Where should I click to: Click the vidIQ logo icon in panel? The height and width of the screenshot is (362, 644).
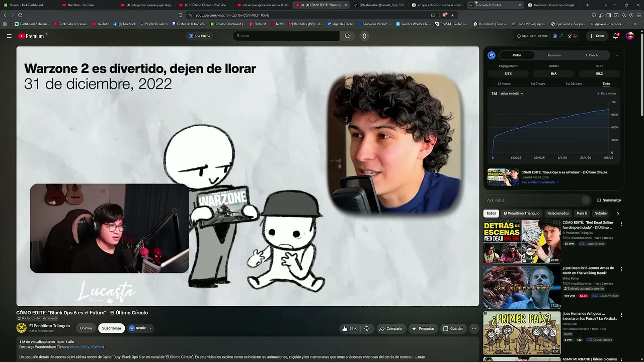(492, 55)
